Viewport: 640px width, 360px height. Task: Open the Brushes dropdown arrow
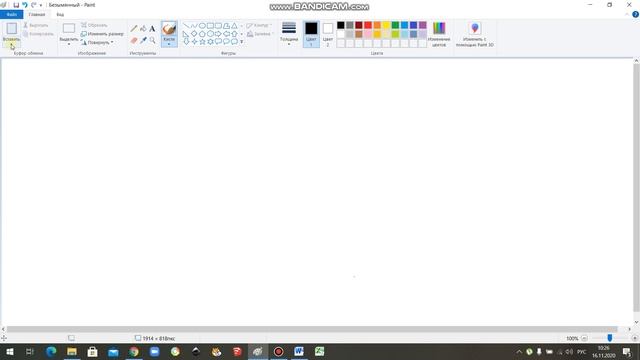[169, 44]
